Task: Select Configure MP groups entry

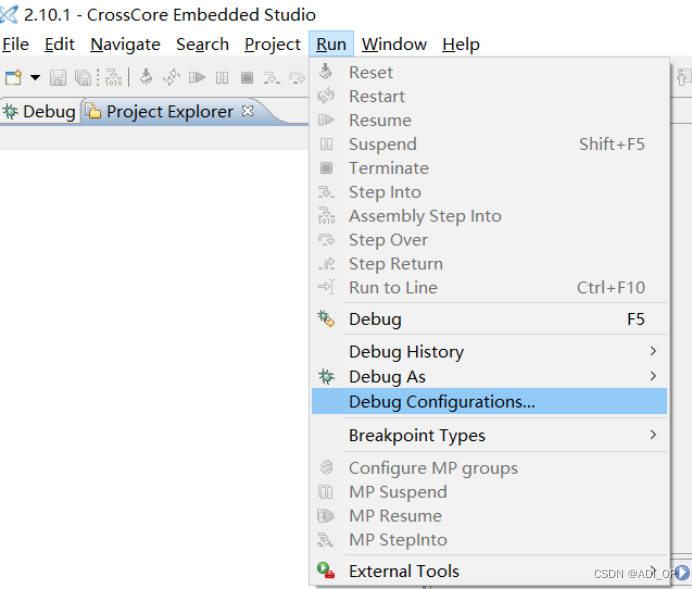Action: click(489, 468)
